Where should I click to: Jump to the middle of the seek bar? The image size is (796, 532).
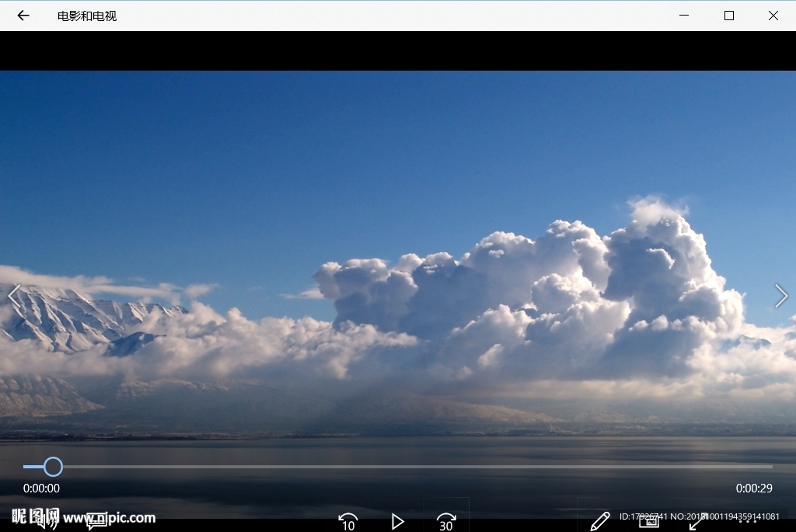398,467
